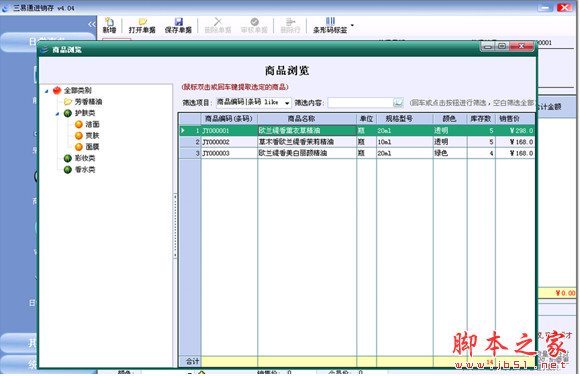
Task: Click the 新增 toolbar icon
Action: click(x=109, y=26)
